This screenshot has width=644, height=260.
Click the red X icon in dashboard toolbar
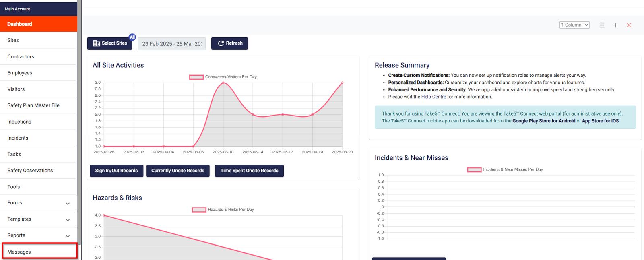click(x=629, y=25)
